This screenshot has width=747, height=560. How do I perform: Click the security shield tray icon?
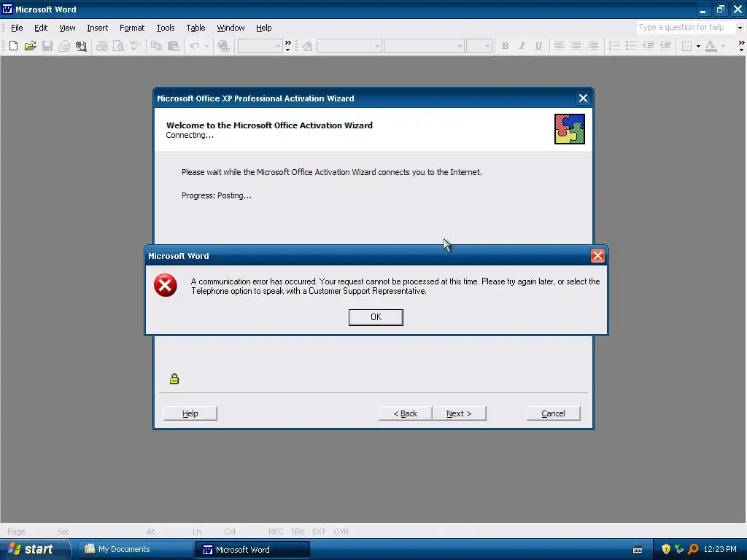(x=665, y=549)
